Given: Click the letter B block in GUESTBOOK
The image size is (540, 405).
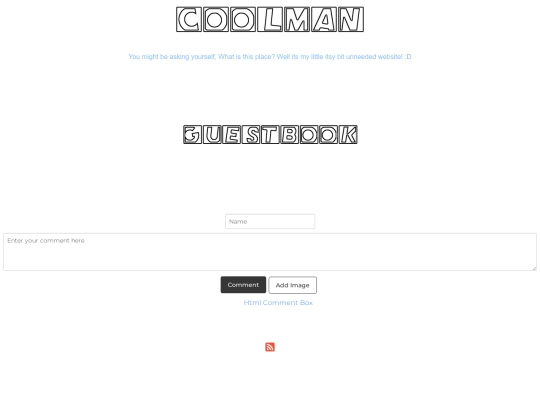Looking at the screenshot, I should click(290, 134).
